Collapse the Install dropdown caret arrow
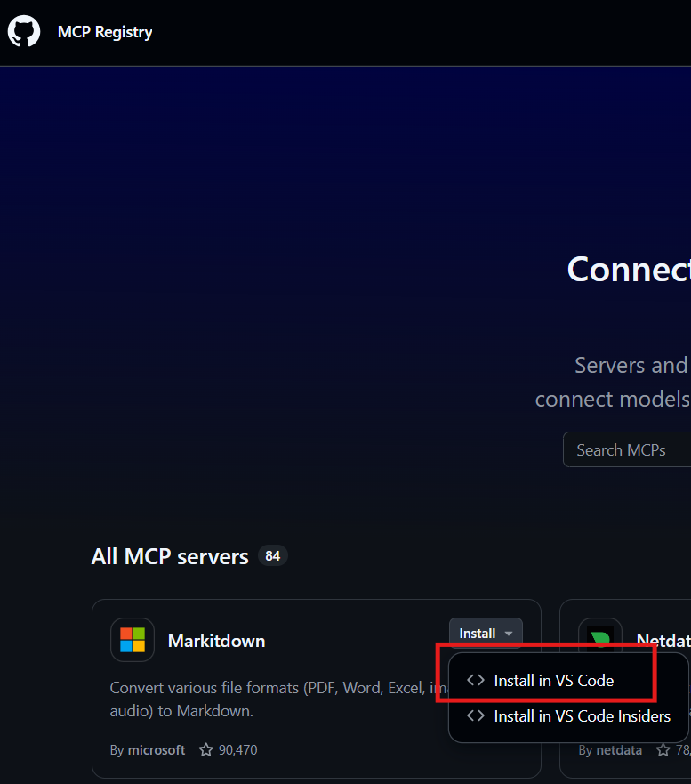The image size is (691, 784). pyautogui.click(x=509, y=634)
